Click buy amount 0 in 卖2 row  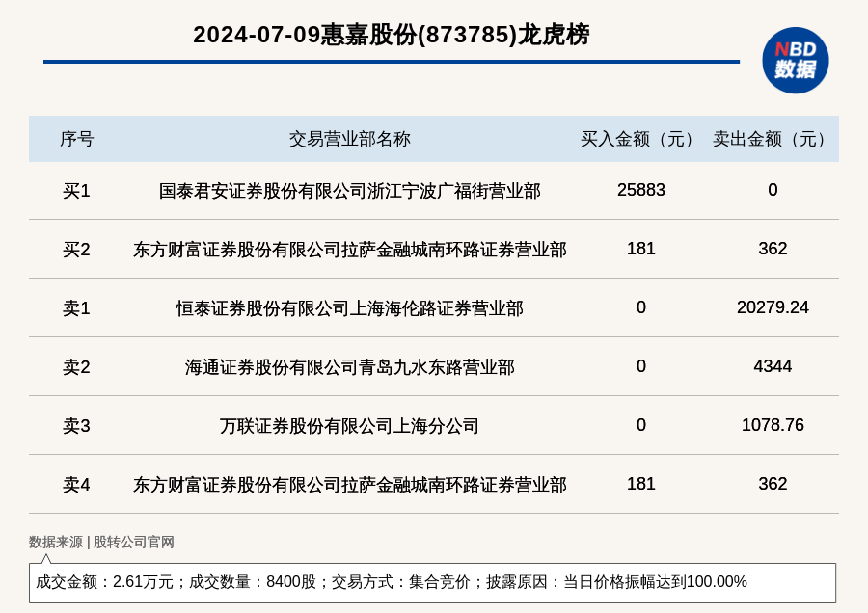tap(641, 365)
